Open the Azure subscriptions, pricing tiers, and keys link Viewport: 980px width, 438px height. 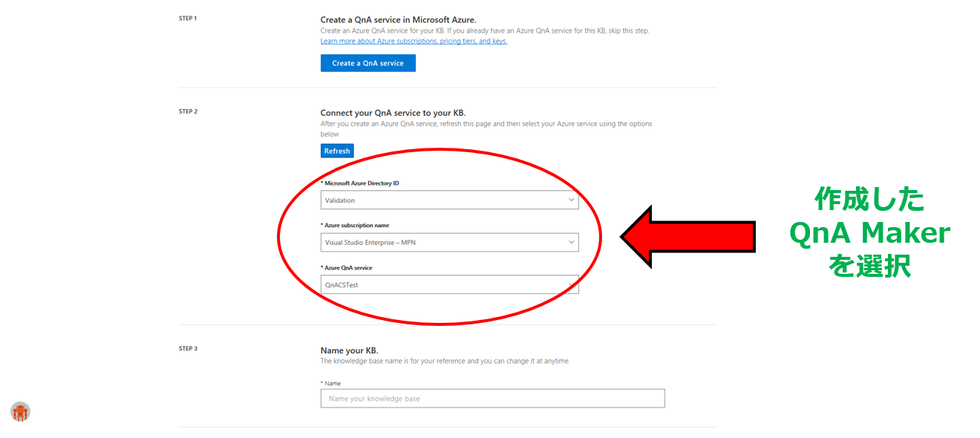[x=414, y=42]
